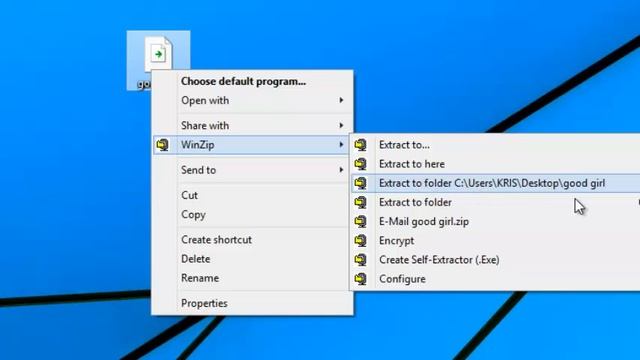
Task: Expand the Open with submenu arrow
Action: [341, 100]
